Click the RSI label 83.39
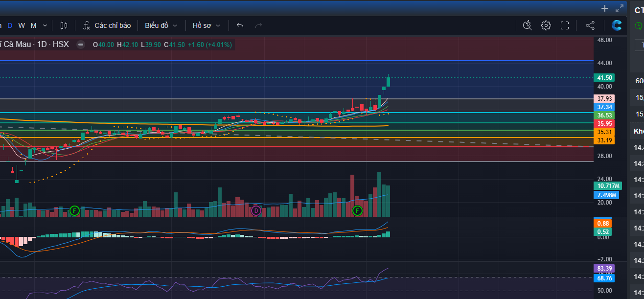The height and width of the screenshot is (299, 644). 604,269
